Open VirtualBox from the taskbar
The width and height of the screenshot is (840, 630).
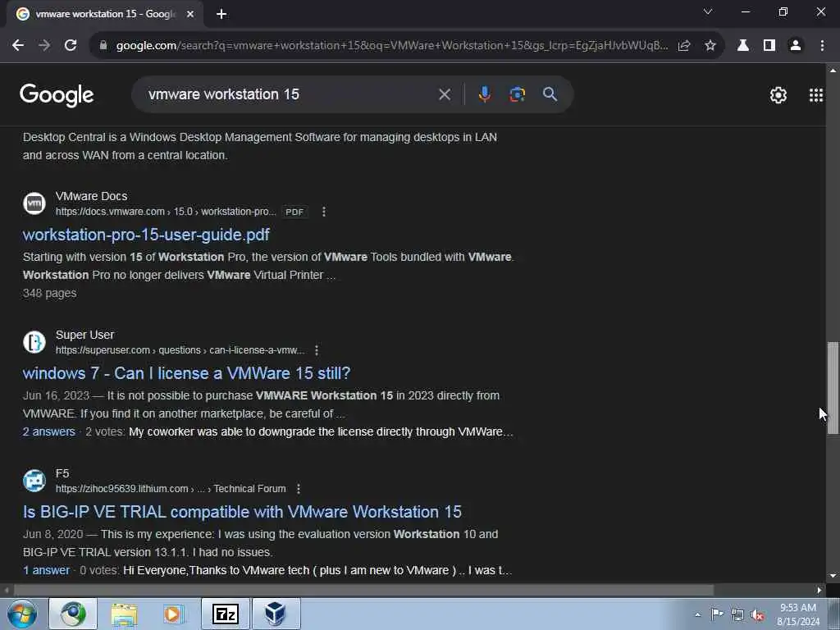point(276,614)
